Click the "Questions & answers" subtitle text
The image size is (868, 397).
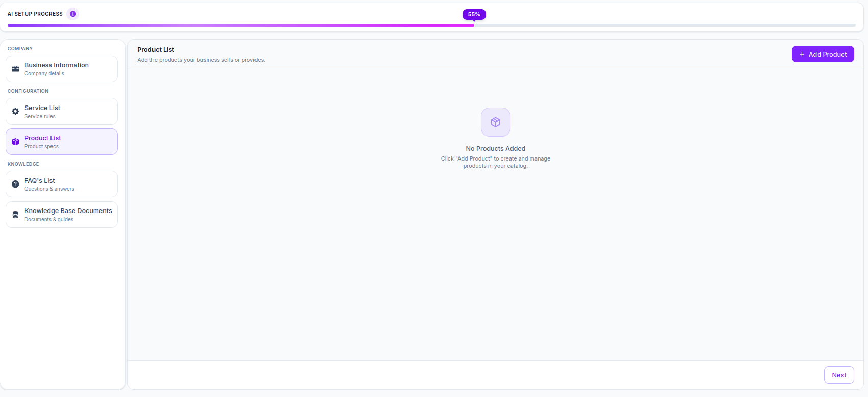(49, 189)
